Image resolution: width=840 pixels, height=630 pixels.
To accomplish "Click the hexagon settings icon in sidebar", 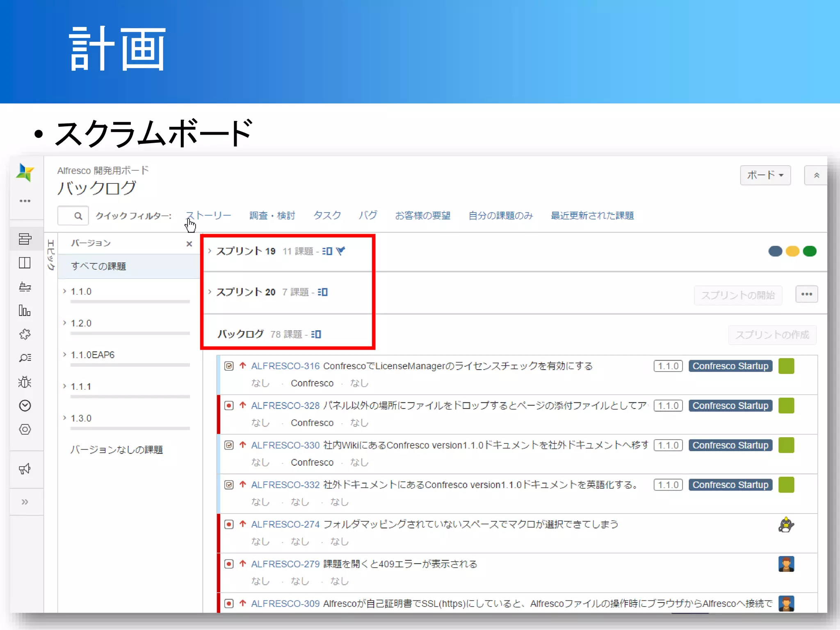I will click(x=25, y=429).
